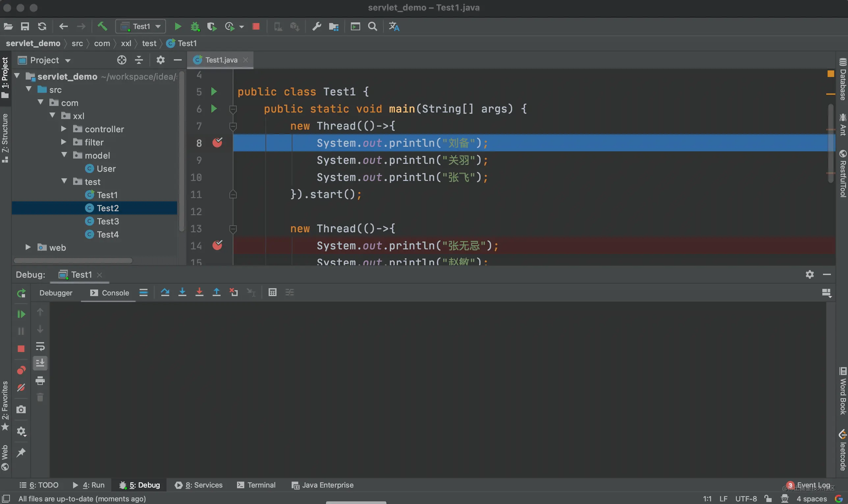Viewport: 848px width, 504px height.
Task: Toggle breakpoint on line 14
Action: [x=217, y=245]
